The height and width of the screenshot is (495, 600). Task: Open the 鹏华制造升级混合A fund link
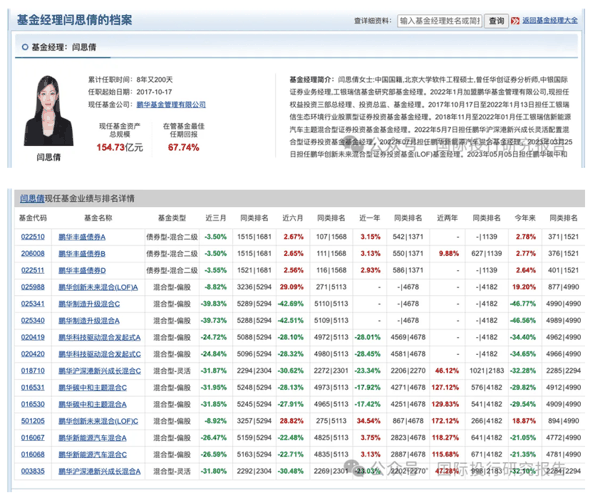click(89, 321)
